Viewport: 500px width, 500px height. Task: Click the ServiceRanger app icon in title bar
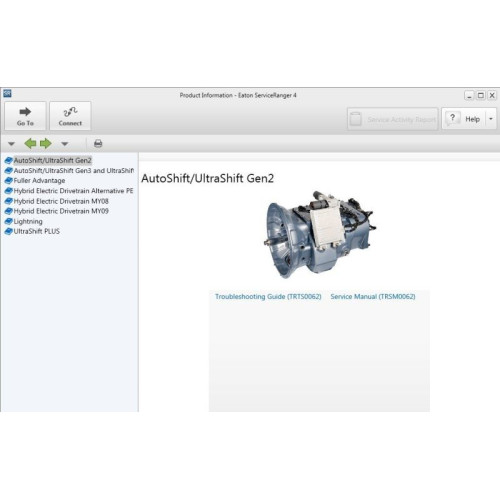tap(7, 93)
